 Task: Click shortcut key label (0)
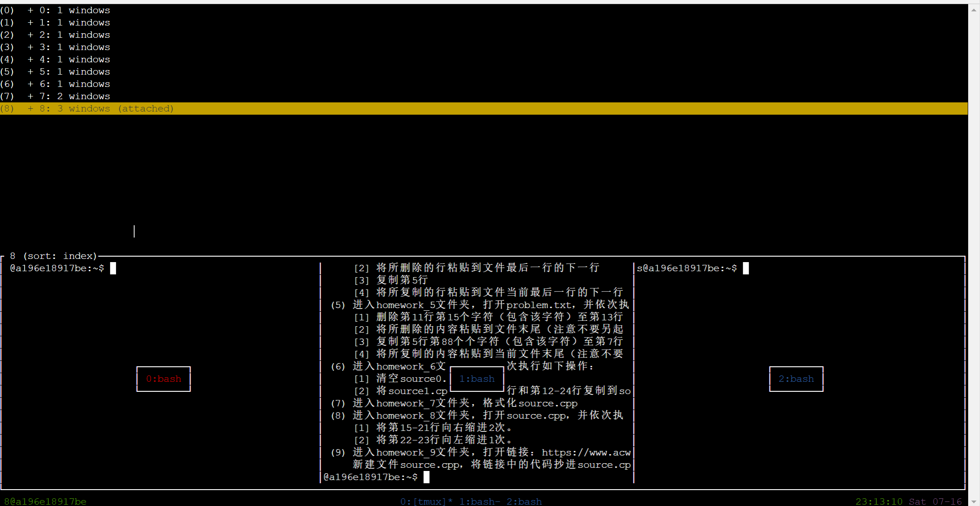point(7,10)
